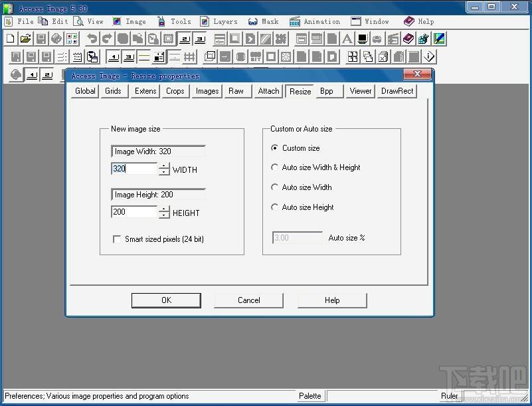The width and height of the screenshot is (532, 406).
Task: Click the Palette status bar entry
Action: 310,396
